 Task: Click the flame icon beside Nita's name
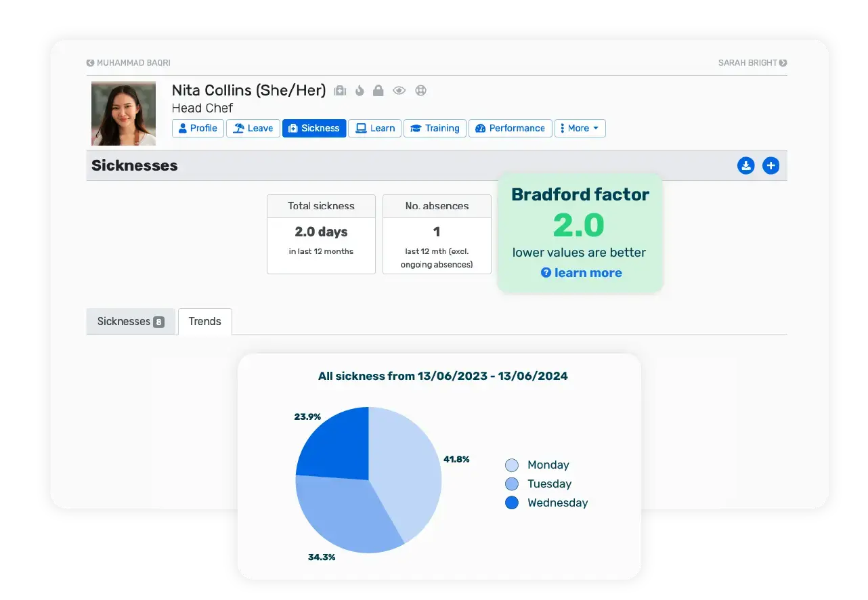[360, 90]
